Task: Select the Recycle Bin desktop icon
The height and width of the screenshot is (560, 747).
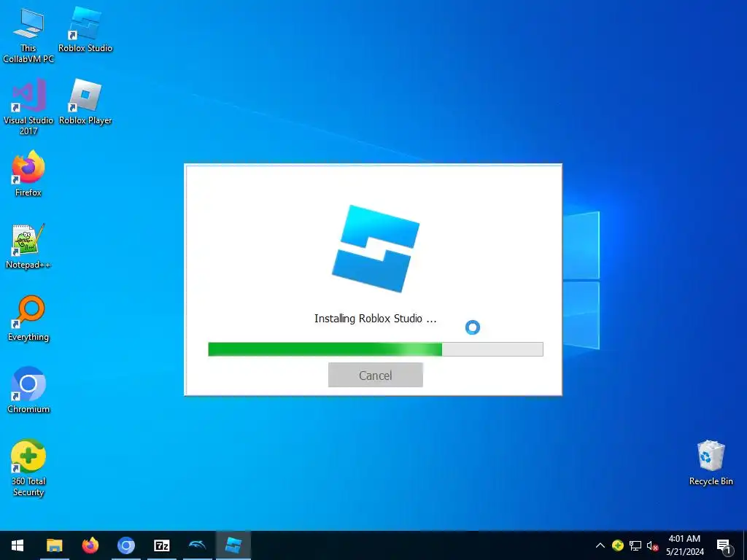Action: pyautogui.click(x=711, y=463)
